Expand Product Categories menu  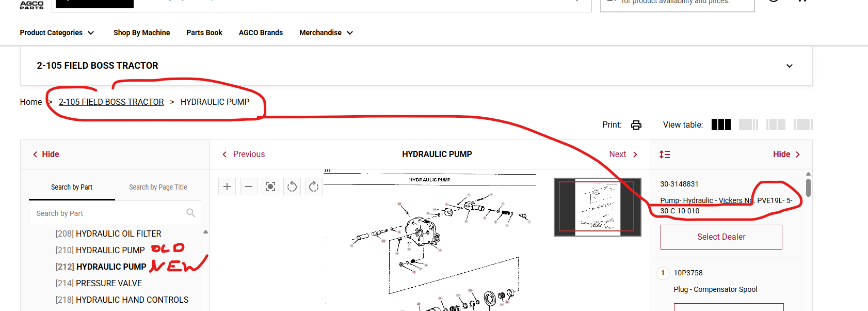[57, 33]
